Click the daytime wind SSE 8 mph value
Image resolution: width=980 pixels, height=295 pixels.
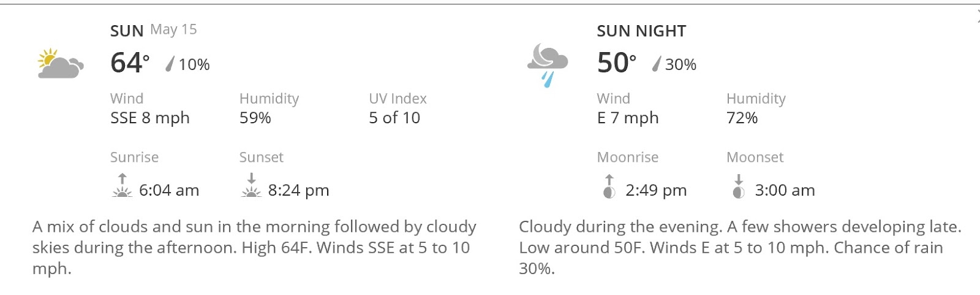pos(150,118)
